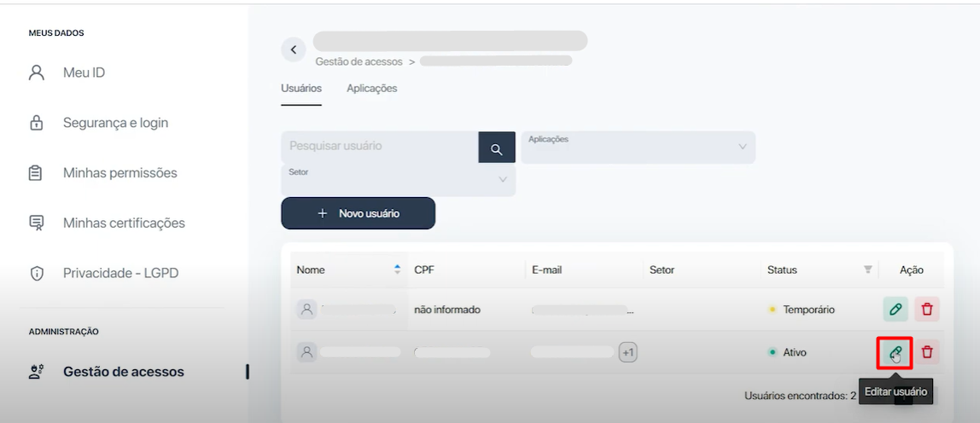Open Gestão de acessos breadcrumb link
The height and width of the screenshot is (423, 980).
pyautogui.click(x=359, y=61)
